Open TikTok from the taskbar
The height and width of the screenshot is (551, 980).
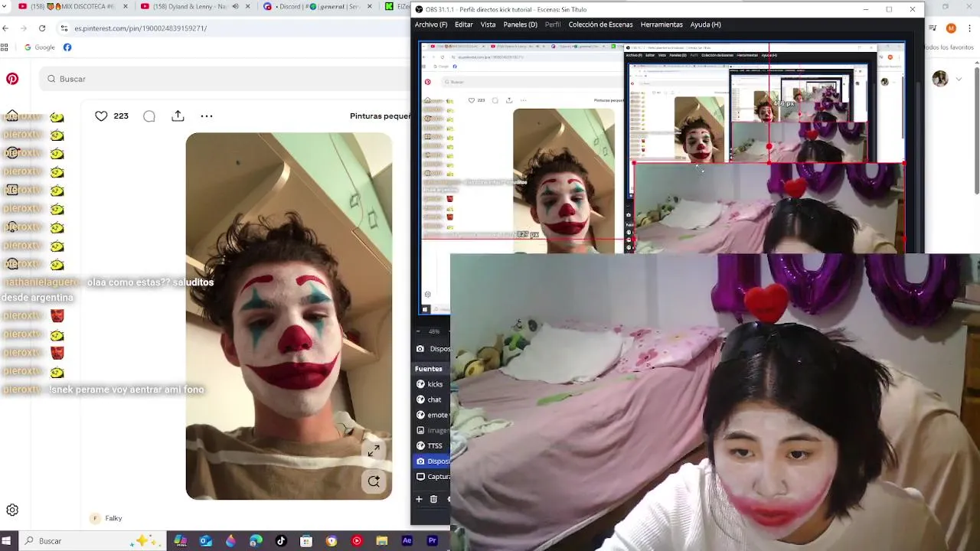pyautogui.click(x=281, y=541)
